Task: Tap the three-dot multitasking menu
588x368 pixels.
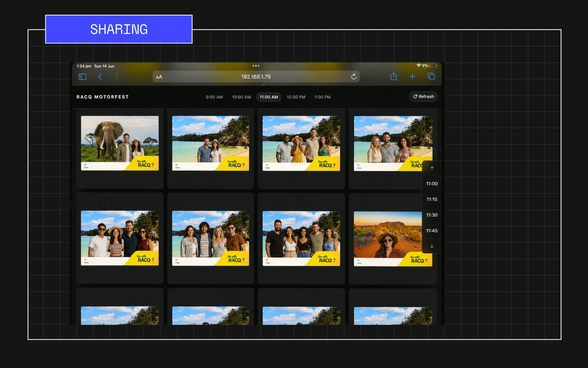Action: 256,66
